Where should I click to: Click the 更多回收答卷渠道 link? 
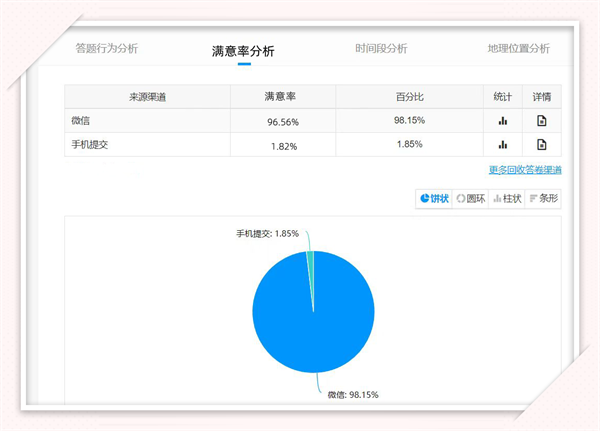pos(525,170)
